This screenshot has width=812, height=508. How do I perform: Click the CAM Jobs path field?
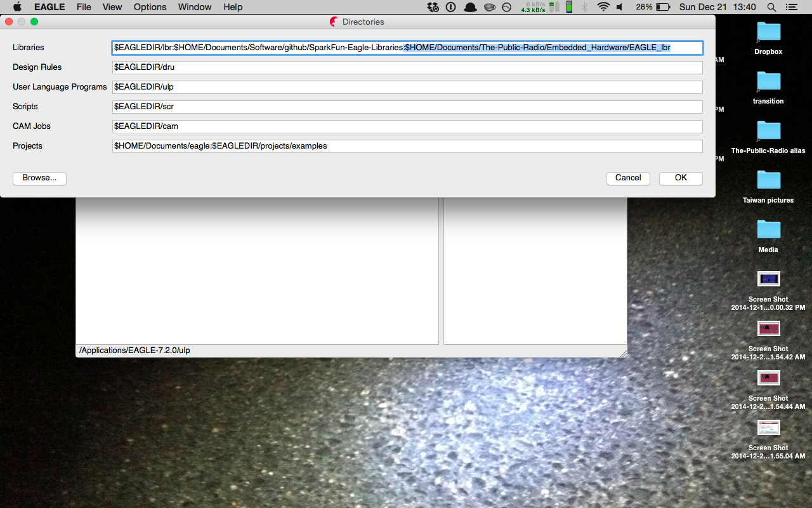[x=407, y=126]
